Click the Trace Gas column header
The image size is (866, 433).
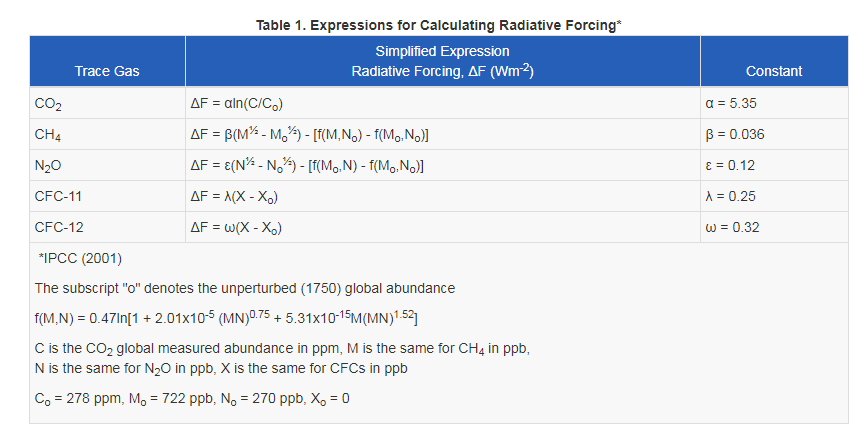pyautogui.click(x=107, y=71)
